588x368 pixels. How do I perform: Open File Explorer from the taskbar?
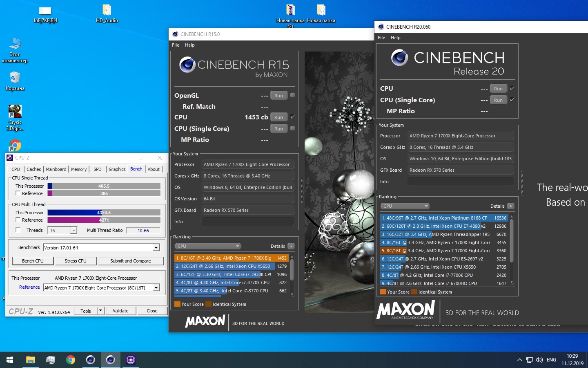[x=31, y=360]
